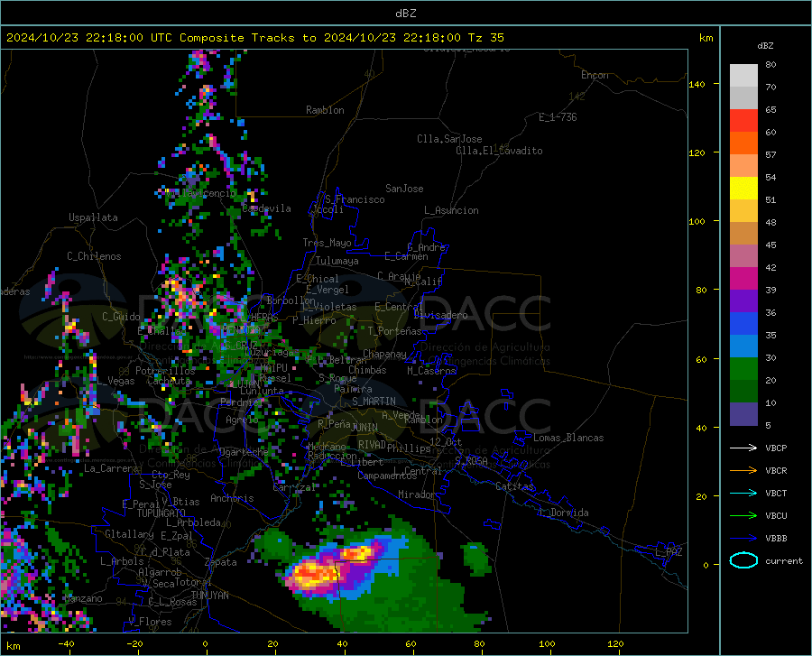The width and height of the screenshot is (812, 656).
Task: Click the S_Francisco place label
Action: (x=355, y=199)
